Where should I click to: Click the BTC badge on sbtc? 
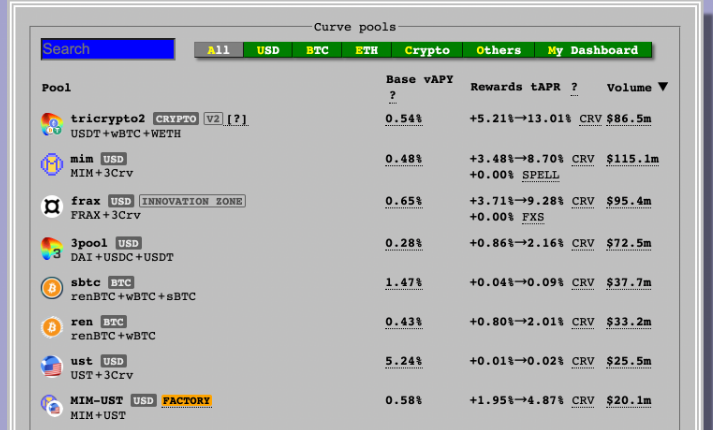tap(121, 282)
